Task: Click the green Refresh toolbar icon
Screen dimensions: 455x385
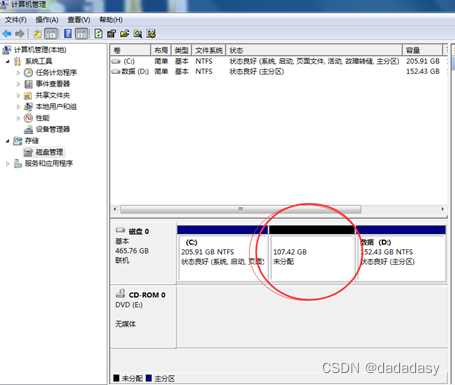Action: [98, 34]
